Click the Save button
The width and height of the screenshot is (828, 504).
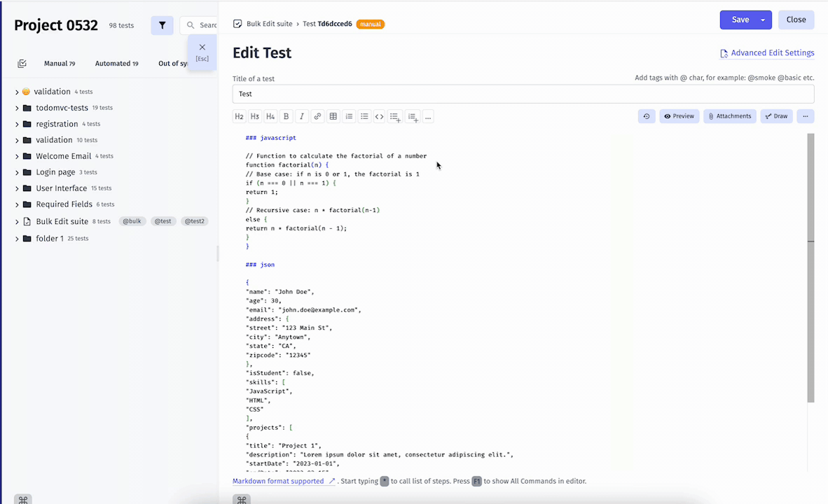coord(739,20)
